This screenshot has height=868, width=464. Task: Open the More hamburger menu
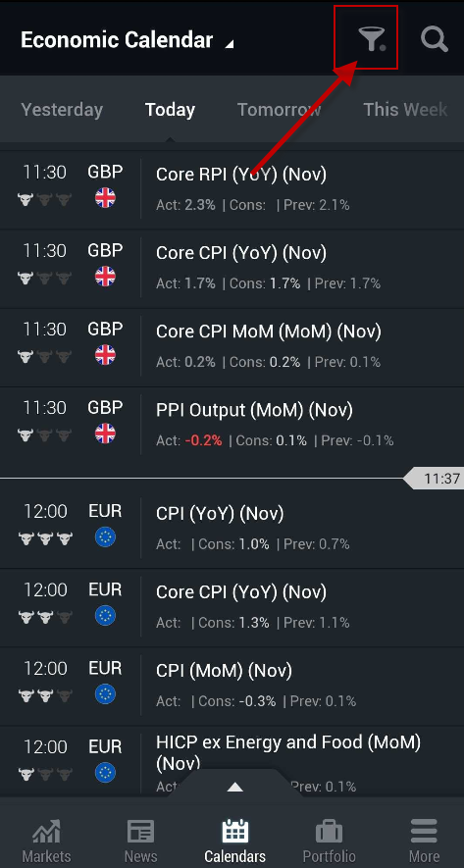point(424,841)
